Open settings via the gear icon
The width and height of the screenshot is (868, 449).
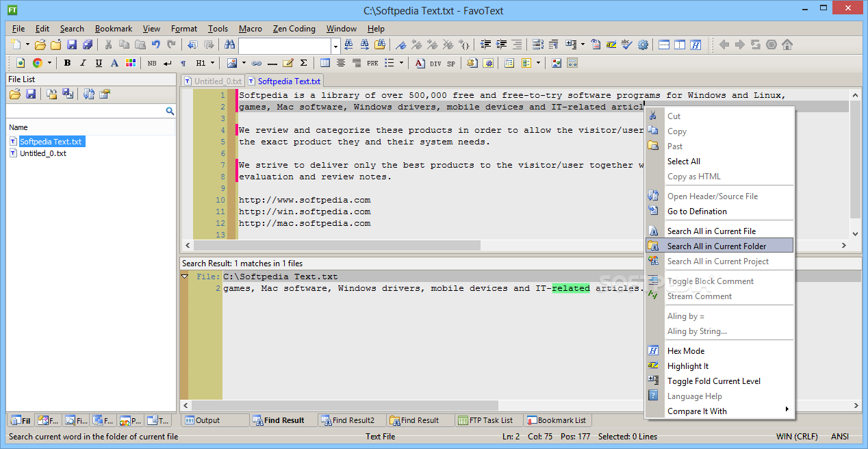pos(643,44)
